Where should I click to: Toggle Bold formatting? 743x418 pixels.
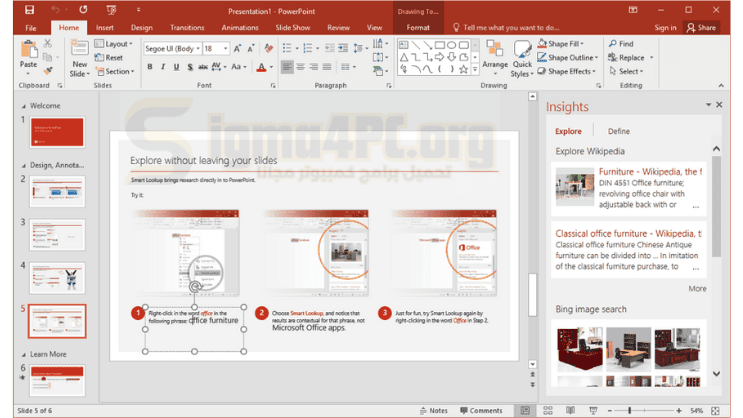point(150,67)
